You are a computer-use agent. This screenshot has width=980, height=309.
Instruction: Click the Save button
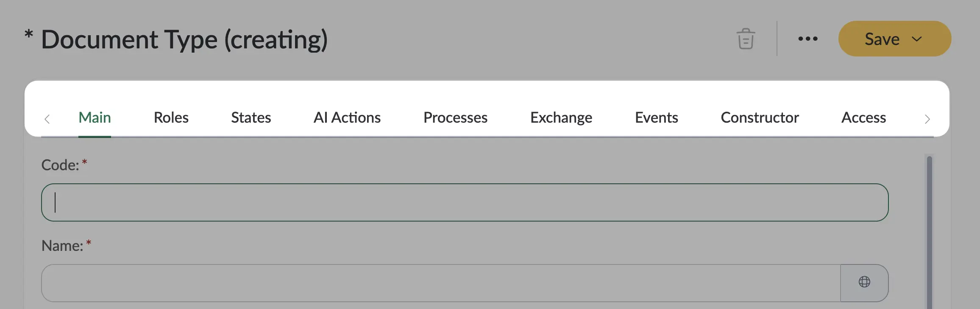pos(882,39)
